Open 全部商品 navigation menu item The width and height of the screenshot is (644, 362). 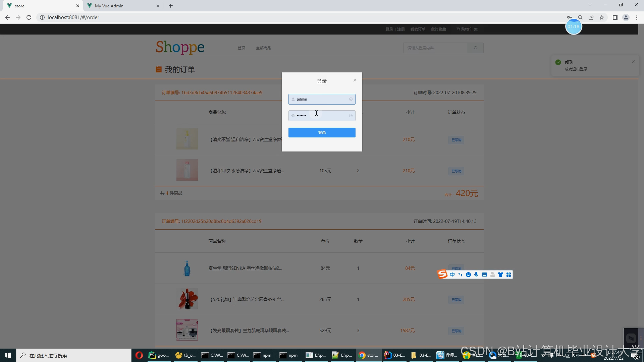pos(263,48)
